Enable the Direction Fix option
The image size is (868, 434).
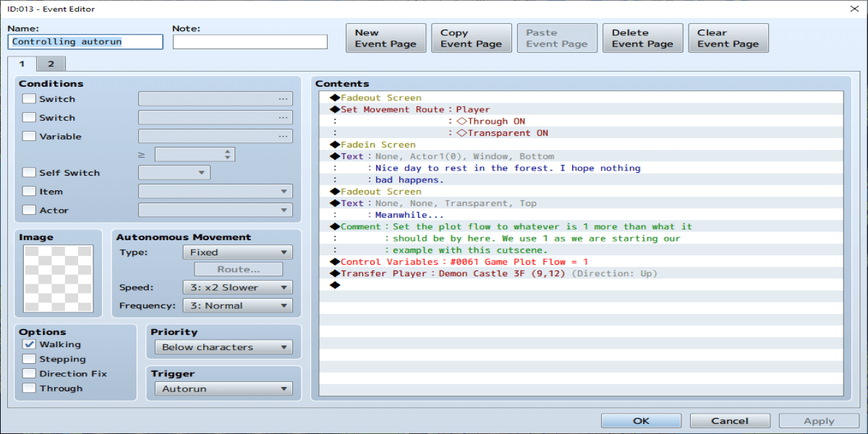click(29, 374)
